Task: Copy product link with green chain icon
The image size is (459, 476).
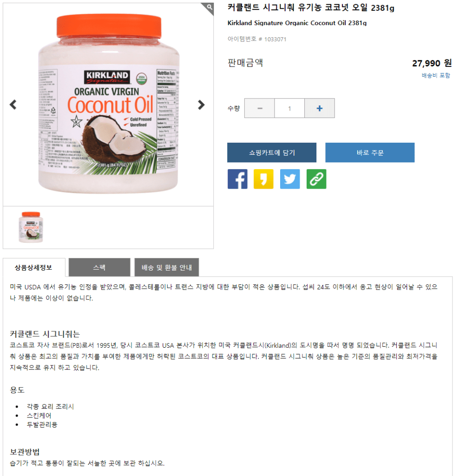Action: [x=316, y=179]
